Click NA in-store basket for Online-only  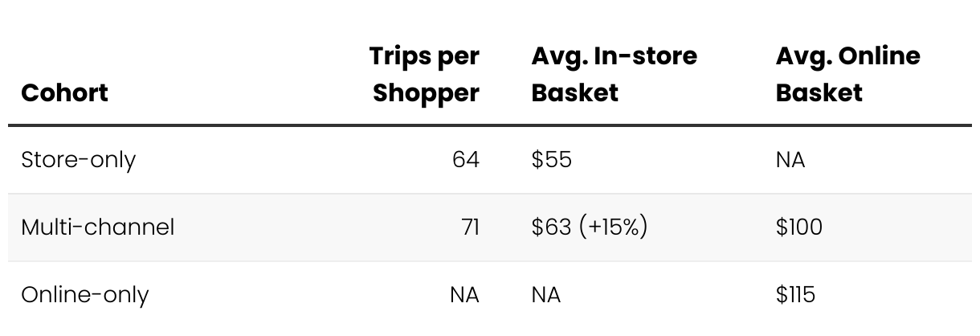[x=545, y=294]
